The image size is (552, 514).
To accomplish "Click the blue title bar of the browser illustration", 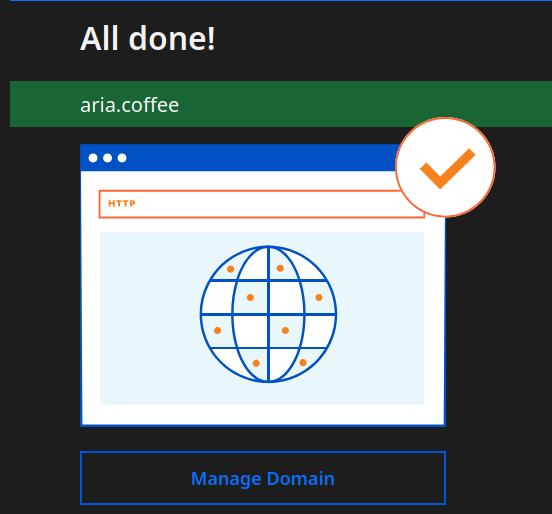I will click(239, 158).
